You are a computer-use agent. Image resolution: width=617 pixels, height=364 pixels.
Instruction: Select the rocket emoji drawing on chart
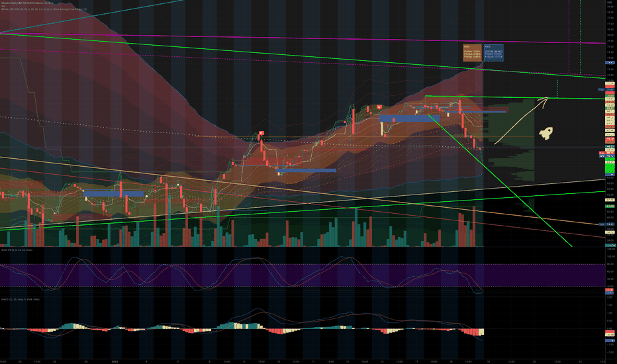[x=546, y=134]
